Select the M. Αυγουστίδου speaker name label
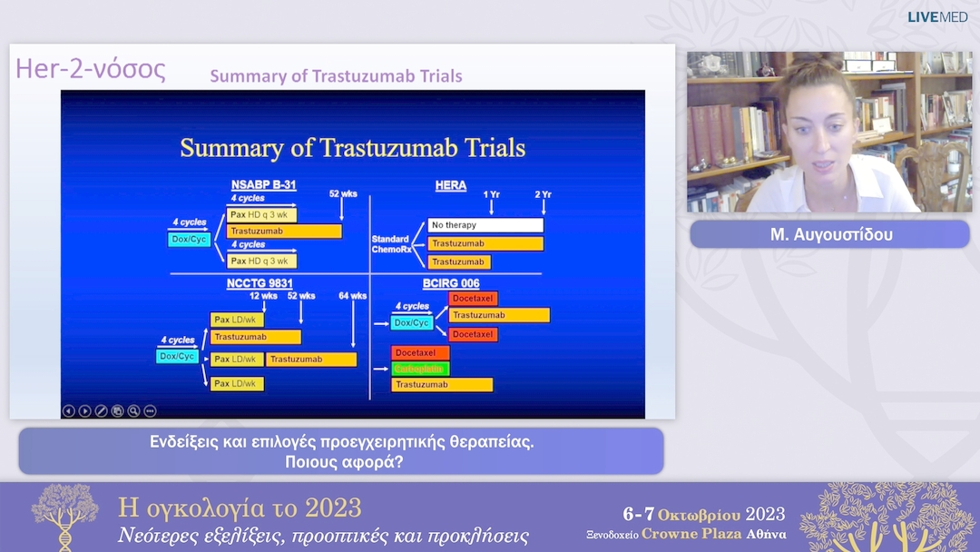The width and height of the screenshot is (980, 552). (828, 235)
